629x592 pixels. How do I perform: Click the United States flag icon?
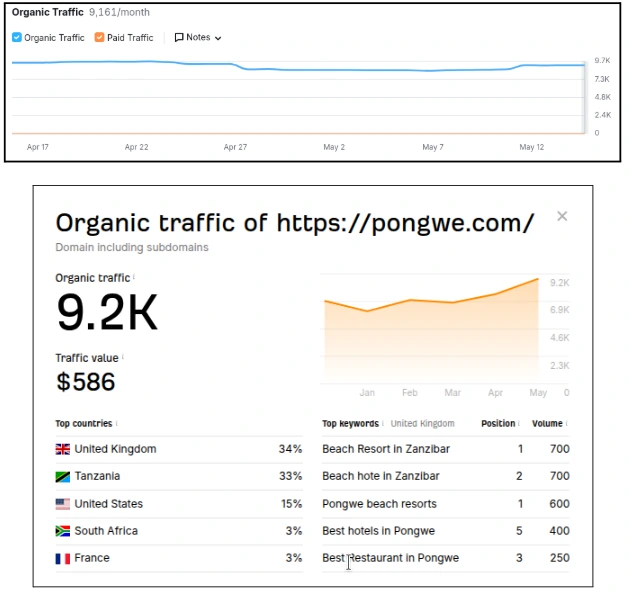point(63,504)
